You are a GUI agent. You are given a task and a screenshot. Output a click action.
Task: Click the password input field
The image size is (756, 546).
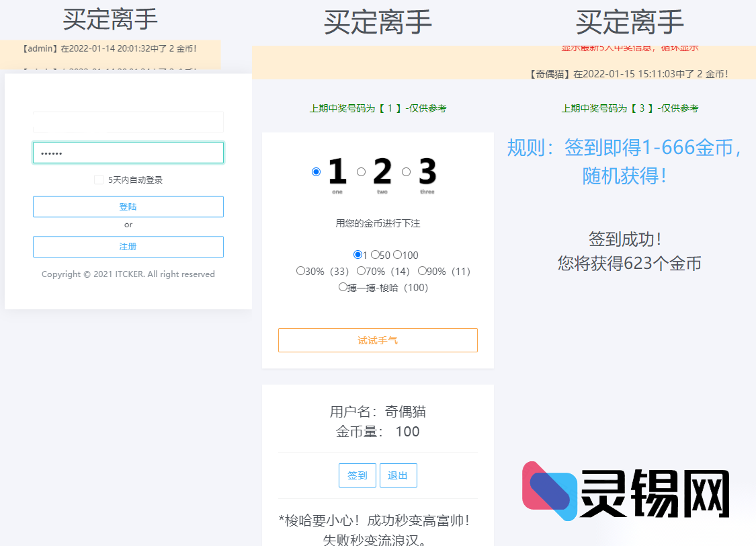(x=128, y=152)
